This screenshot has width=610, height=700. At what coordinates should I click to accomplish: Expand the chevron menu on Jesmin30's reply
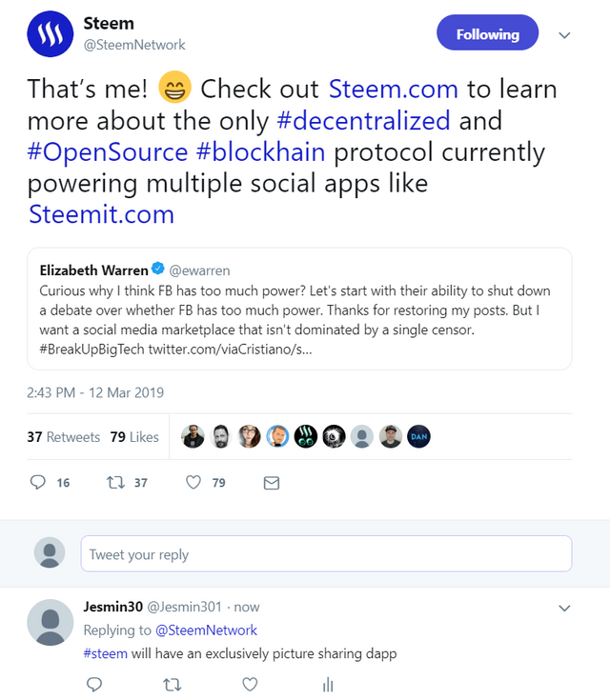click(x=564, y=608)
